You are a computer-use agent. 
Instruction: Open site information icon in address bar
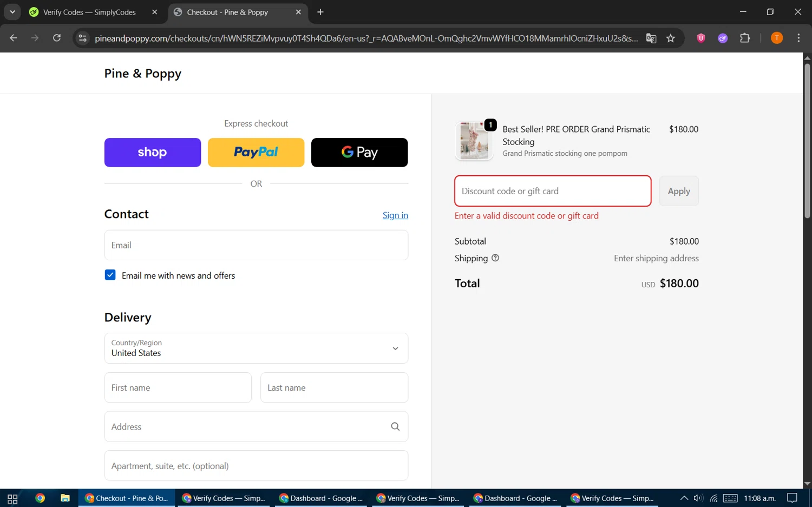pyautogui.click(x=82, y=38)
